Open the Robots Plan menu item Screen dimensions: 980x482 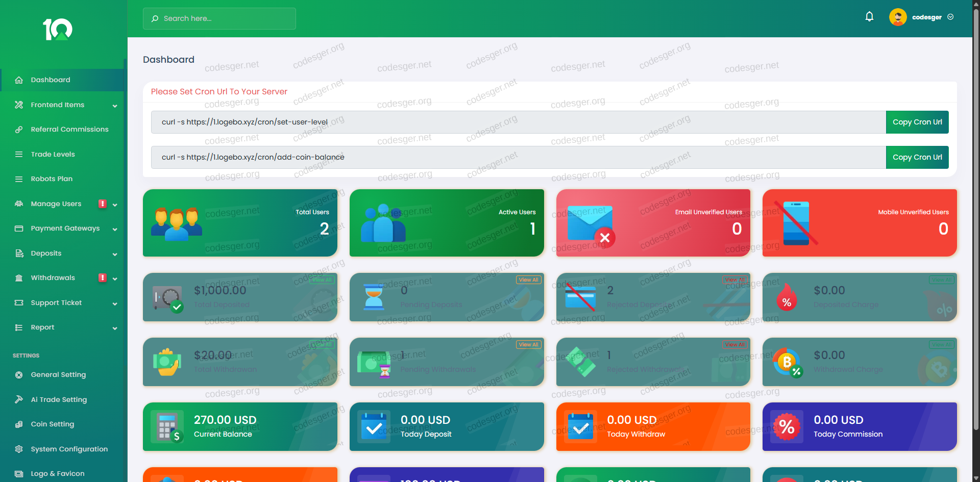point(52,179)
